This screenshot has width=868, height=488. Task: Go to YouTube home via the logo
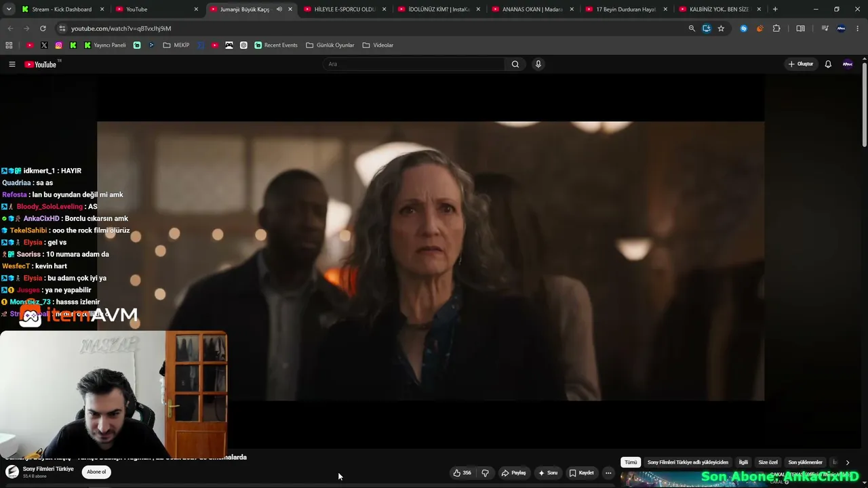(x=41, y=64)
